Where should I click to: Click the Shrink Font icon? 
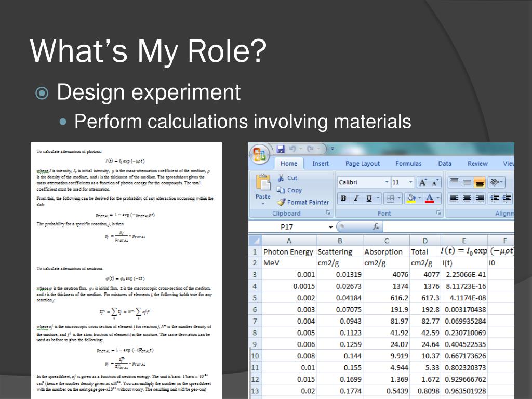[x=435, y=182]
